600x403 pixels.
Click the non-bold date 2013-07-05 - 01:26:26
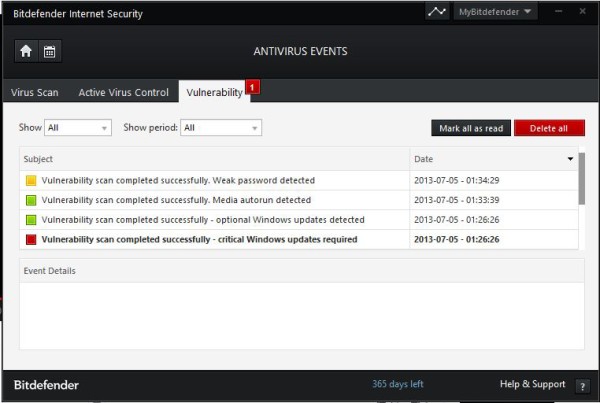(457, 220)
